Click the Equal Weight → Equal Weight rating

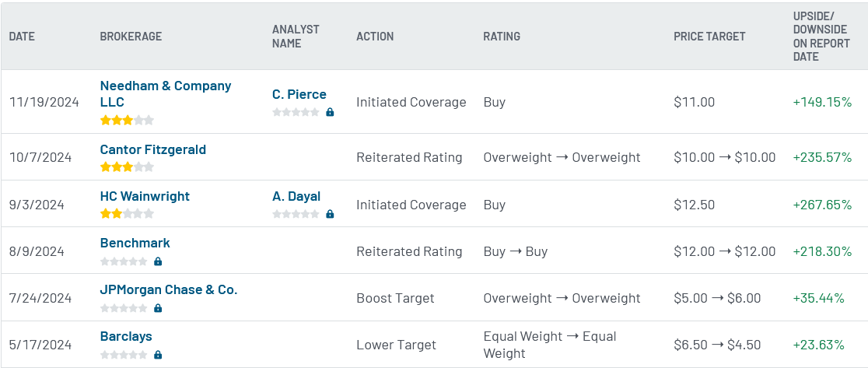(x=550, y=345)
